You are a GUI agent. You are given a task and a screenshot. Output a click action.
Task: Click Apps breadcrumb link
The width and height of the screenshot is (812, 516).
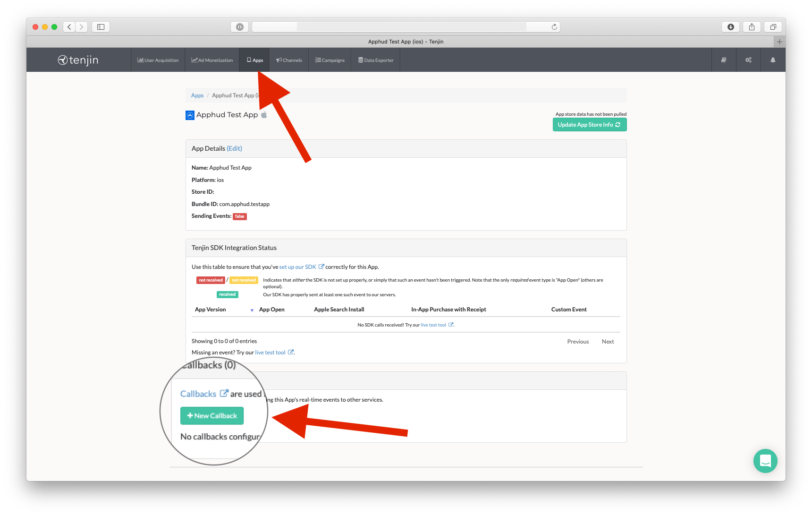pyautogui.click(x=197, y=95)
